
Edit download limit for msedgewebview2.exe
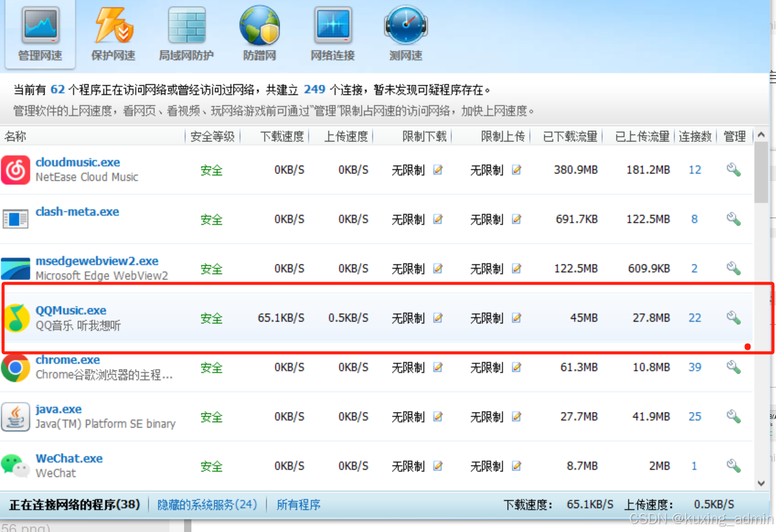pos(438,268)
